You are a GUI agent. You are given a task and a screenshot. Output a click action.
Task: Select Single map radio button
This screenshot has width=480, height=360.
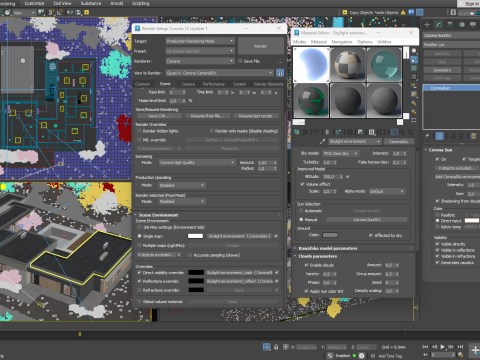[x=140, y=236]
